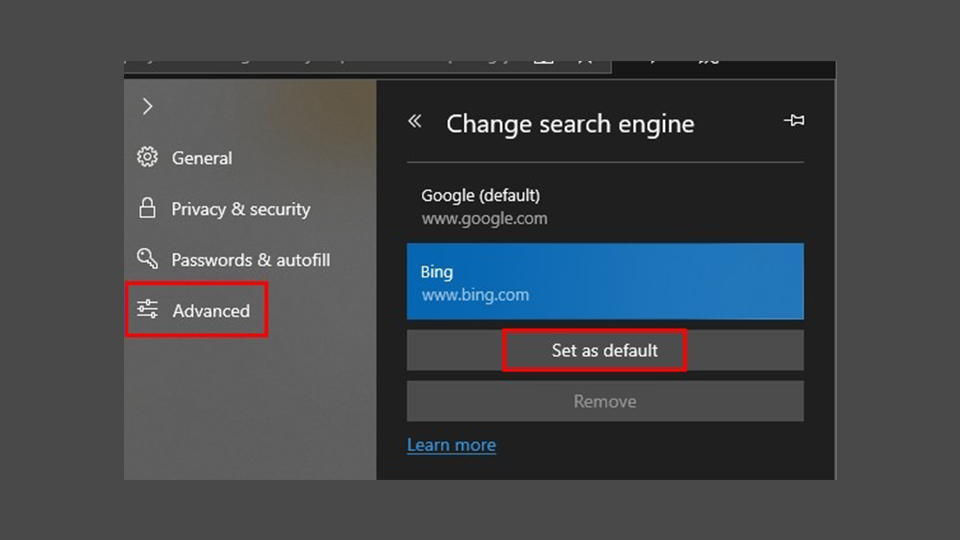Open General settings
The height and width of the screenshot is (540, 960).
coord(201,158)
